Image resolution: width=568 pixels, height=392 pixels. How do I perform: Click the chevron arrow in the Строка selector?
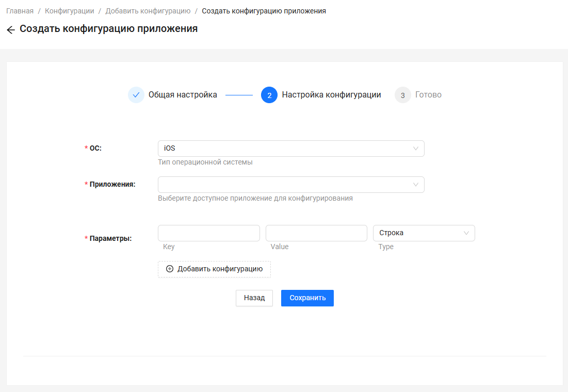[466, 233]
